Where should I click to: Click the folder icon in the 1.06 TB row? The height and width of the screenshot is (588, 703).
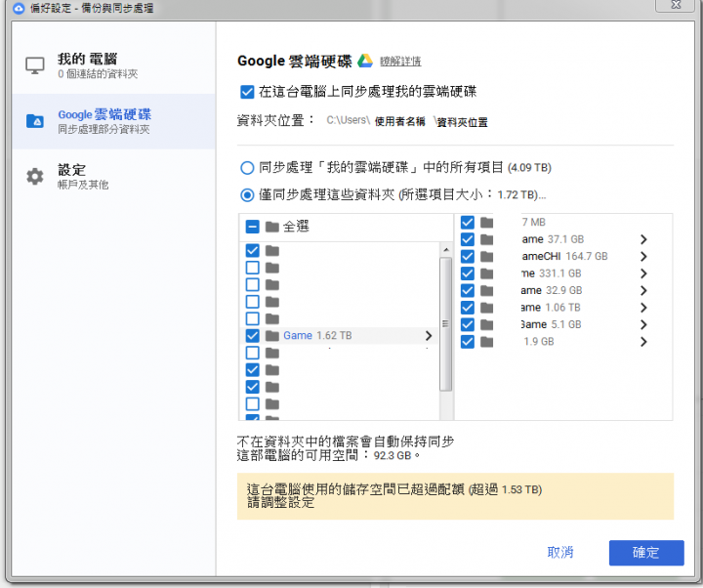coord(486,308)
